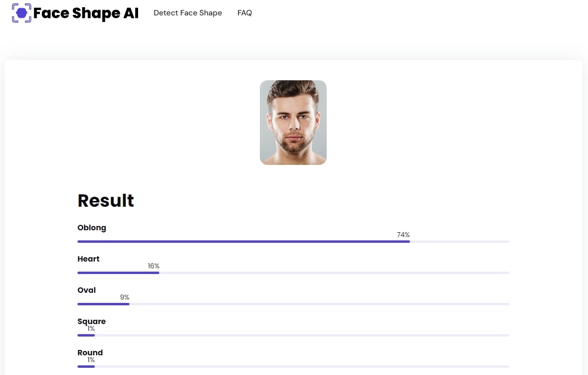Screen dimensions: 588x375
Task: Select the Oblong label
Action: point(92,227)
